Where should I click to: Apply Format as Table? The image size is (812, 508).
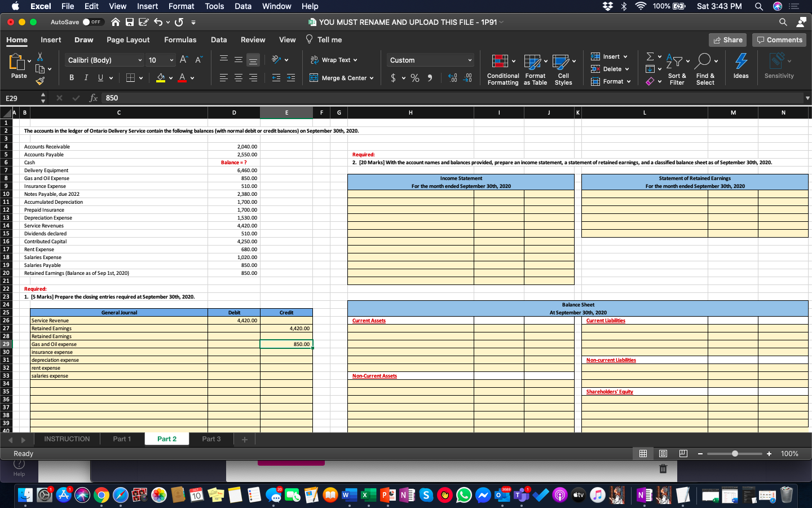[x=535, y=69]
